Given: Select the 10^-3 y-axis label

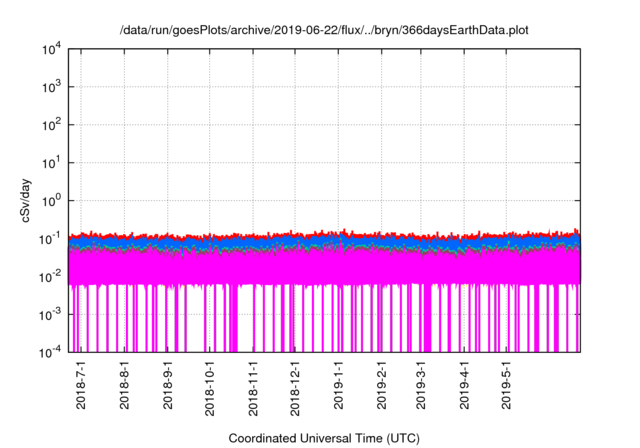Looking at the screenshot, I should coord(50,315).
